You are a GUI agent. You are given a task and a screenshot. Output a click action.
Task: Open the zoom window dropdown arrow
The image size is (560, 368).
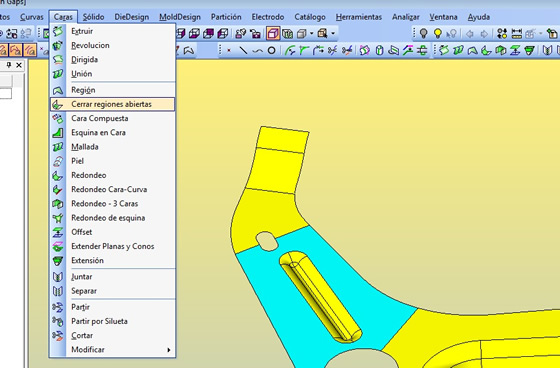click(x=333, y=34)
